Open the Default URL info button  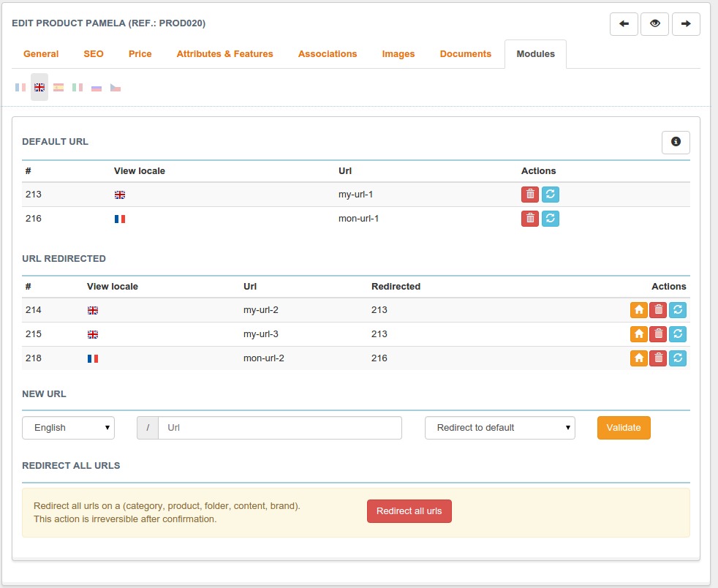[676, 142]
